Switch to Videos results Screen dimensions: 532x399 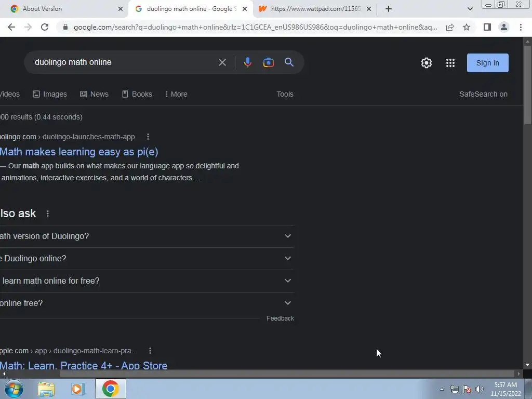[9, 95]
